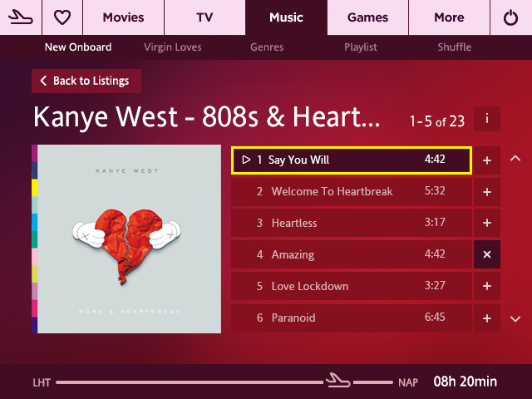
Task: Switch to the Movies tab
Action: point(124,17)
